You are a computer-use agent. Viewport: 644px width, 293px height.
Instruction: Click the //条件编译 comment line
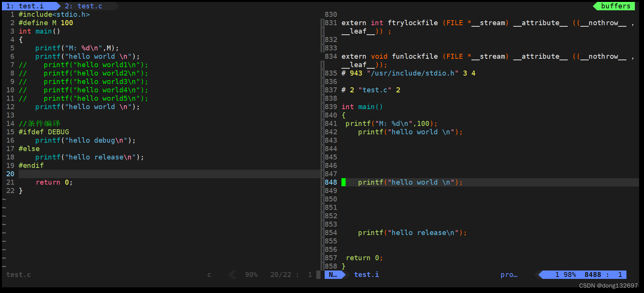(x=39, y=124)
